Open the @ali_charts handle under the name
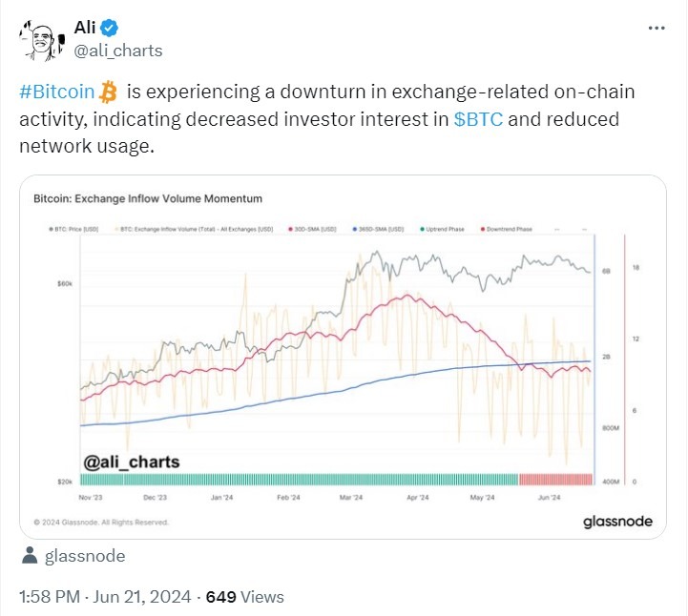The width and height of the screenshot is (688, 616). [x=117, y=51]
